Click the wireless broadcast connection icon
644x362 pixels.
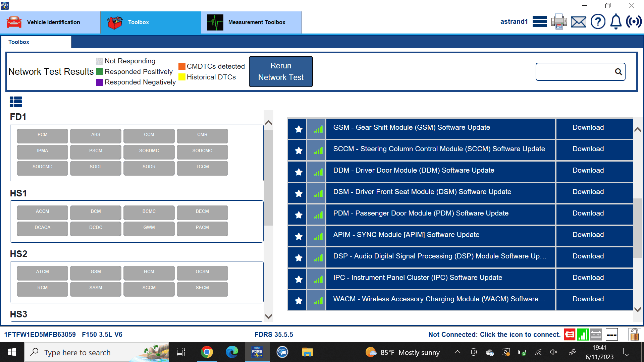click(634, 22)
